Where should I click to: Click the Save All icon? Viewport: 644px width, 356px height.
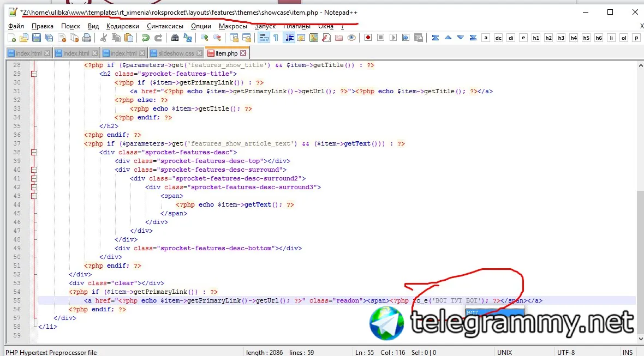(49, 38)
